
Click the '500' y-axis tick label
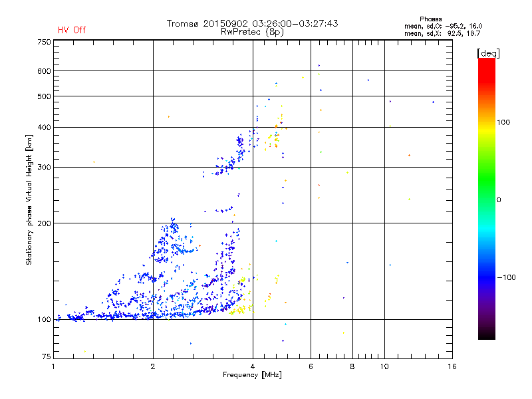click(x=44, y=96)
